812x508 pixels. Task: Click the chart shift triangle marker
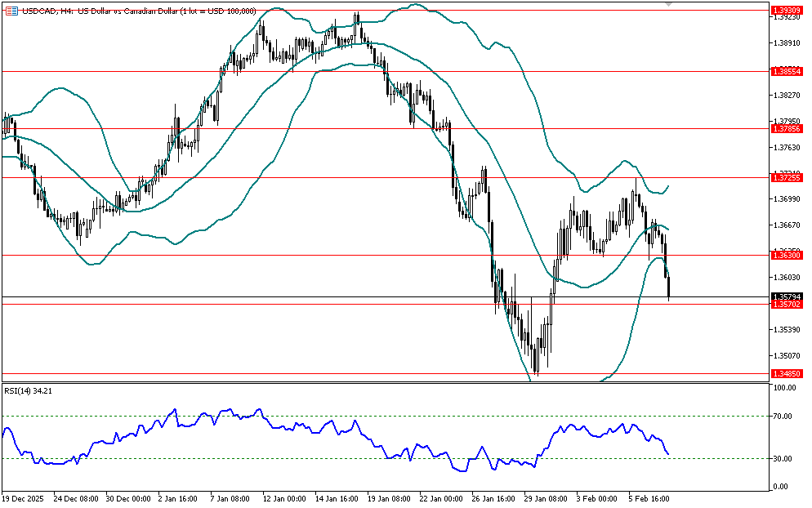pyautogui.click(x=669, y=5)
